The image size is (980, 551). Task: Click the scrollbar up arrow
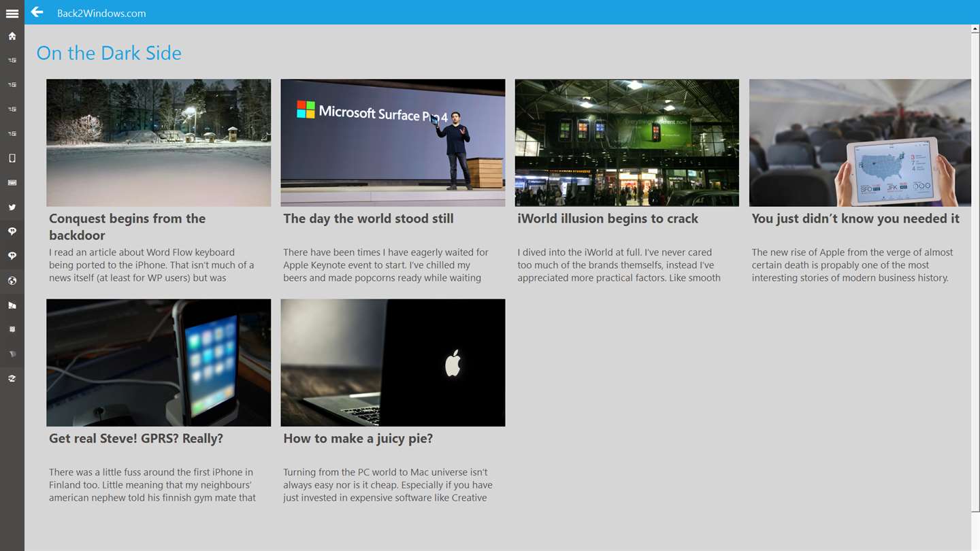[975, 29]
